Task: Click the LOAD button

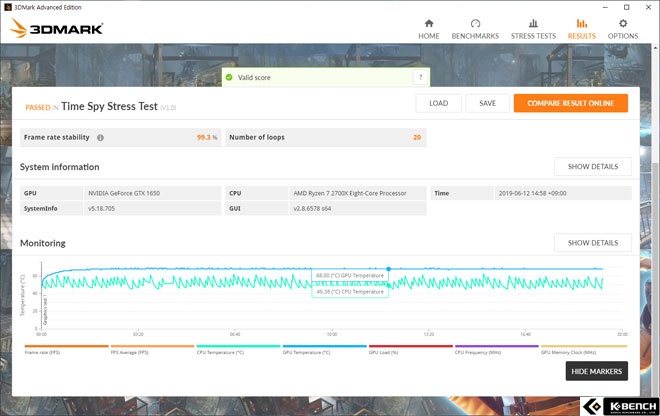Action: click(x=438, y=103)
